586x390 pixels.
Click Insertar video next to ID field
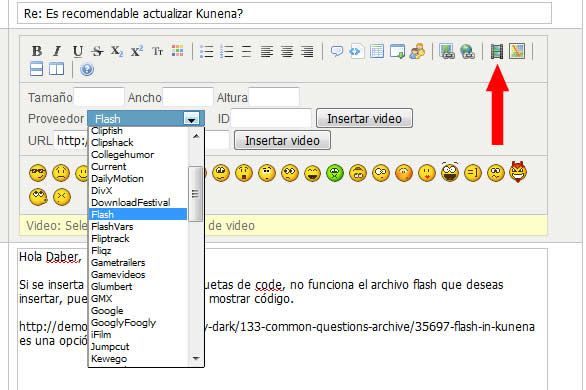[x=364, y=118]
